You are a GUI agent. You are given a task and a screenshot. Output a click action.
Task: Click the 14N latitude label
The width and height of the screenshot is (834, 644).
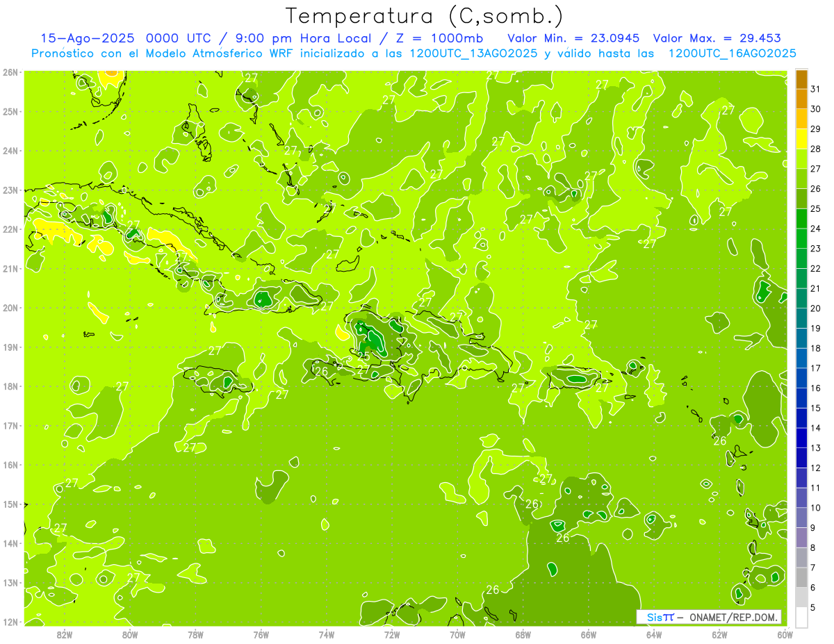10,543
